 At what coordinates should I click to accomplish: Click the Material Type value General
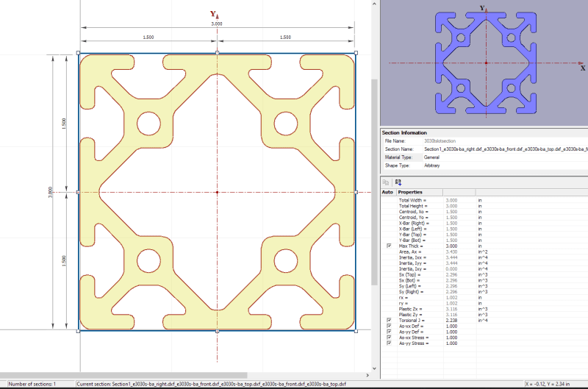pos(431,157)
